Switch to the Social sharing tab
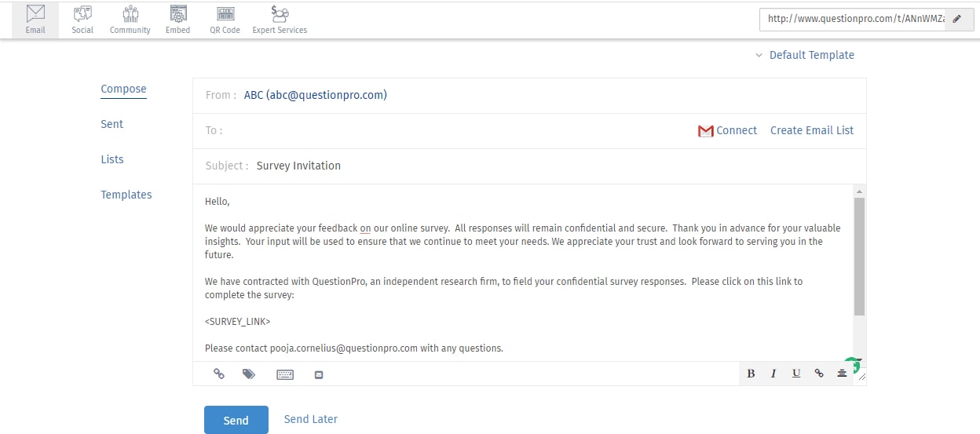 coord(82,20)
